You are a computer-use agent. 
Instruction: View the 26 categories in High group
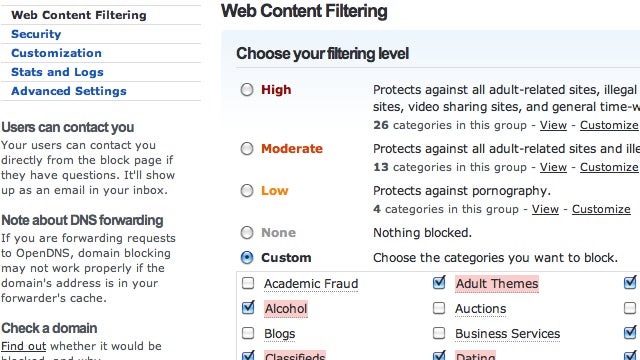pos(553,125)
